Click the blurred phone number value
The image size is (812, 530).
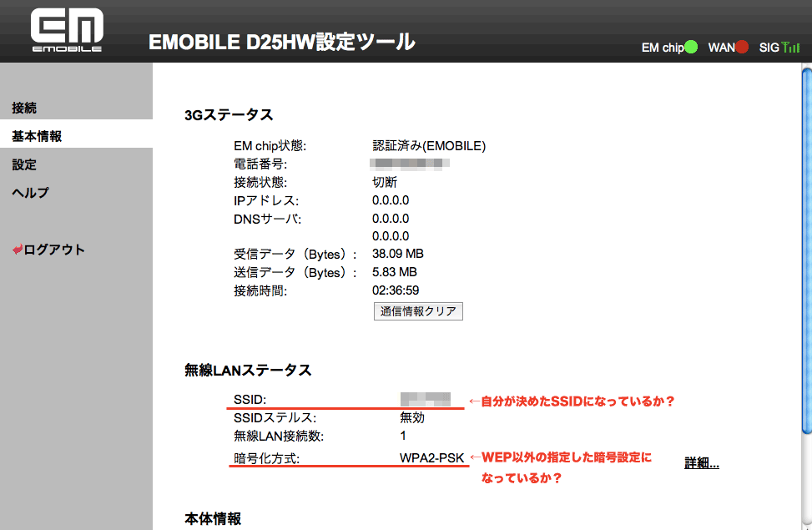[410, 164]
